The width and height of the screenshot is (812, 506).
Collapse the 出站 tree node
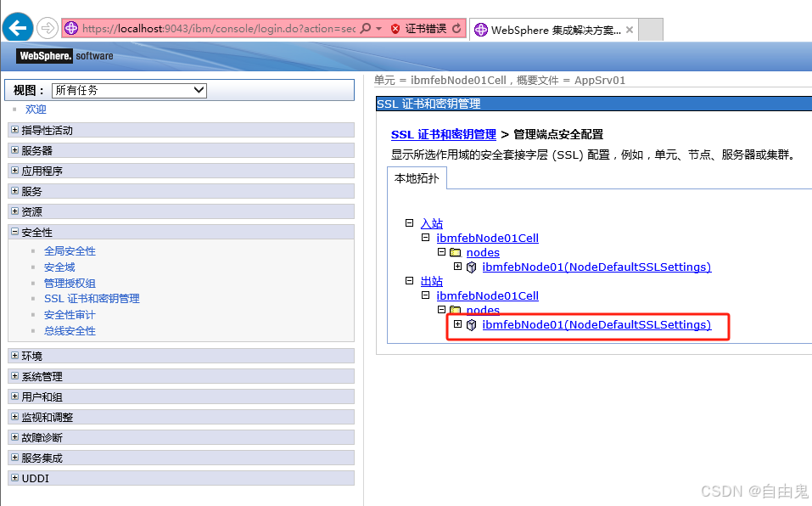pyautogui.click(x=409, y=280)
